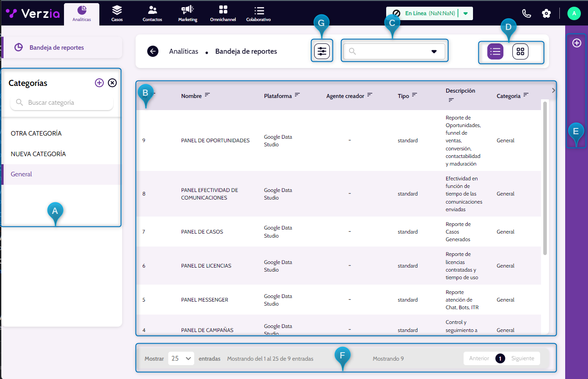The width and height of the screenshot is (588, 379).
Task: Expand the report search dropdown arrow
Action: pos(434,51)
